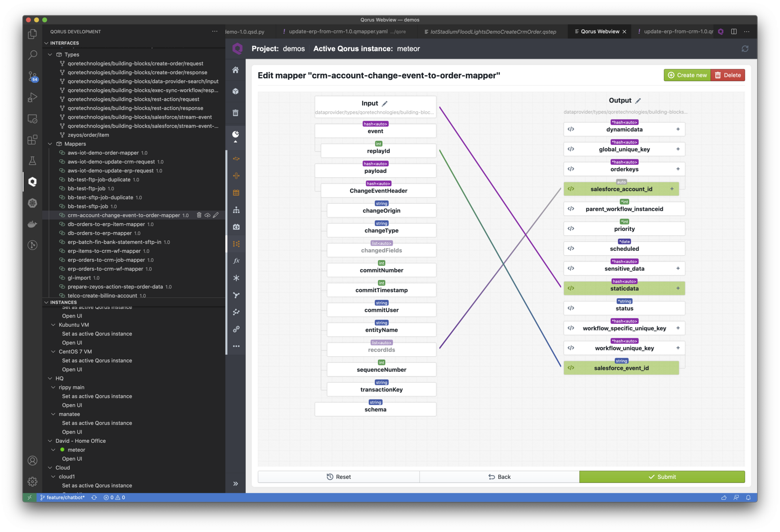Open notifications bell in status bar

[x=748, y=498]
